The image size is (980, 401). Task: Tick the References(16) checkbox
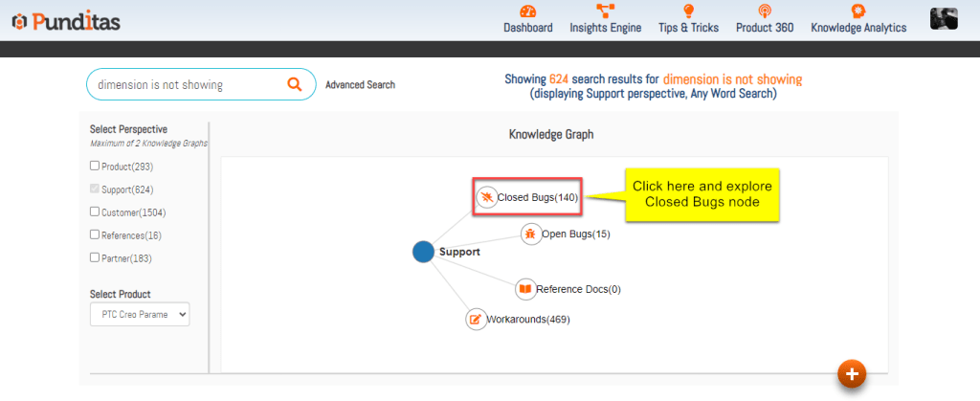pyautogui.click(x=95, y=235)
